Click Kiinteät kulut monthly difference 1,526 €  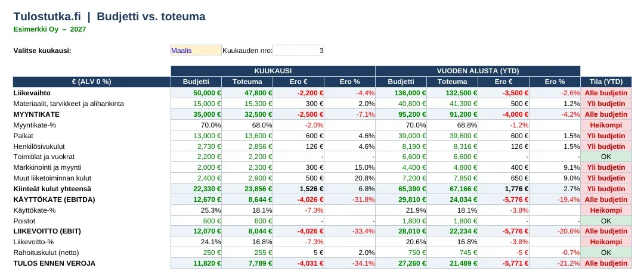pyautogui.click(x=298, y=189)
